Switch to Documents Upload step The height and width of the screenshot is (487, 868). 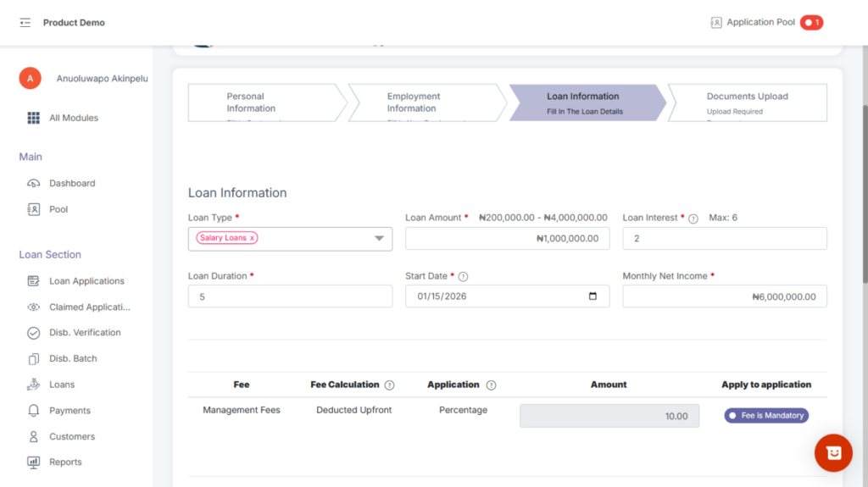click(x=746, y=102)
